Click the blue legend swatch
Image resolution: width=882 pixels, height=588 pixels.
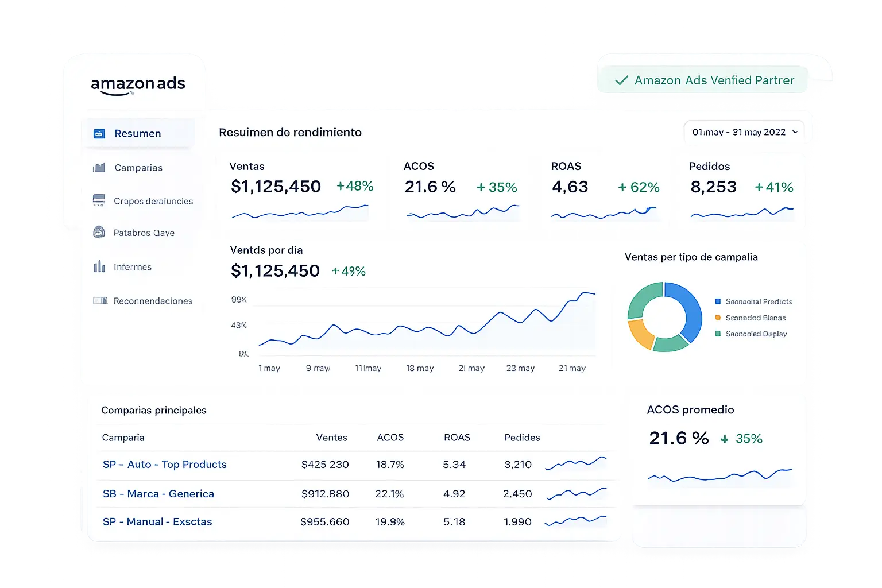(718, 301)
